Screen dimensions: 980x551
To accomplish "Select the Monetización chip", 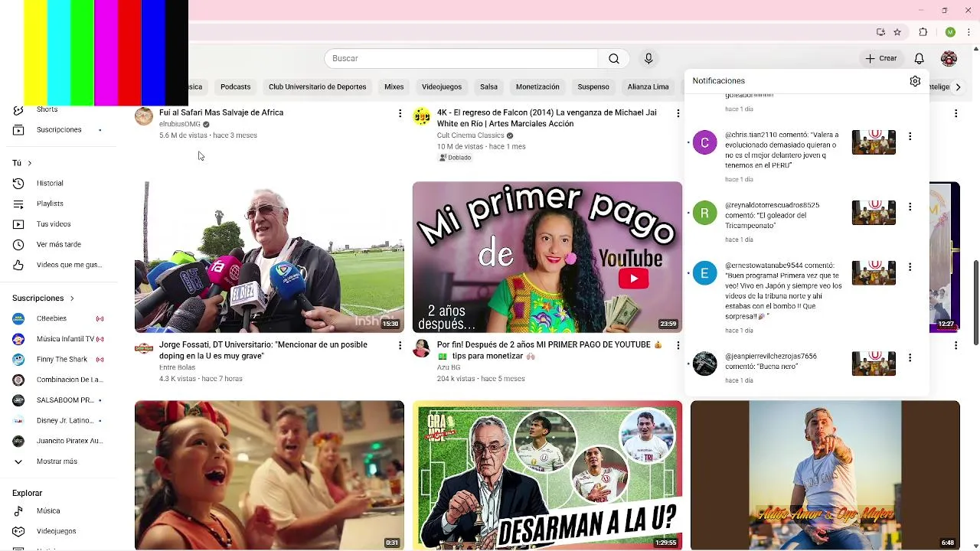I will pyautogui.click(x=537, y=87).
